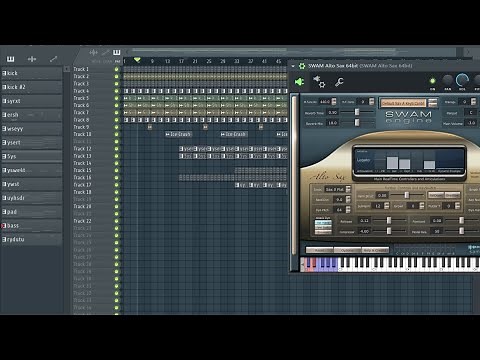Click the blue wrapper volume knob

pyautogui.click(x=462, y=80)
